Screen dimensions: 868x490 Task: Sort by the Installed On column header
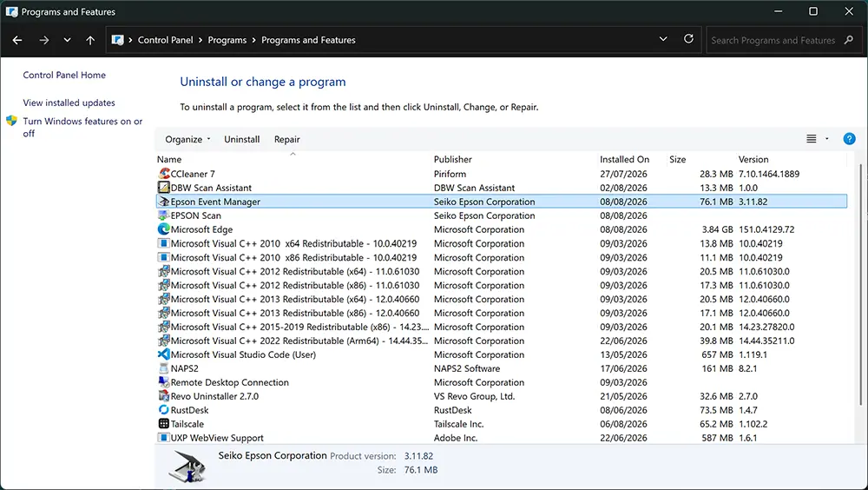tap(632, 159)
